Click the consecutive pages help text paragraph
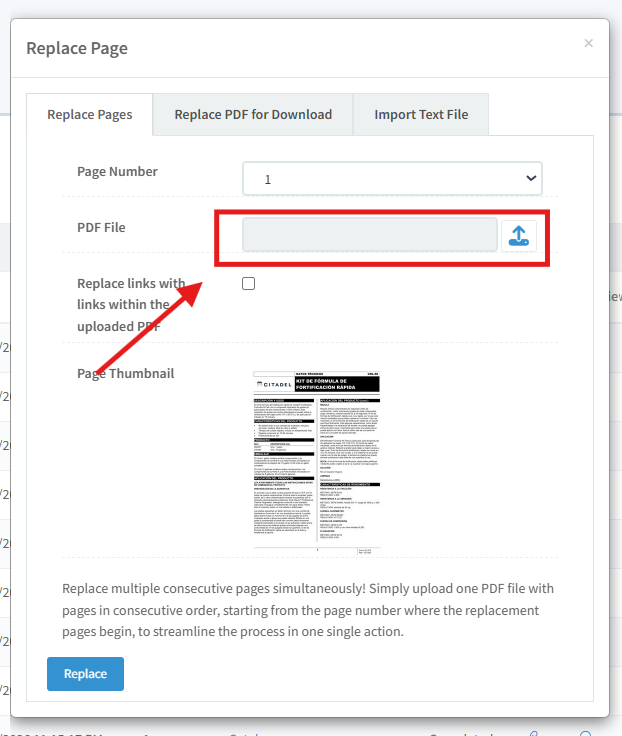 point(308,610)
